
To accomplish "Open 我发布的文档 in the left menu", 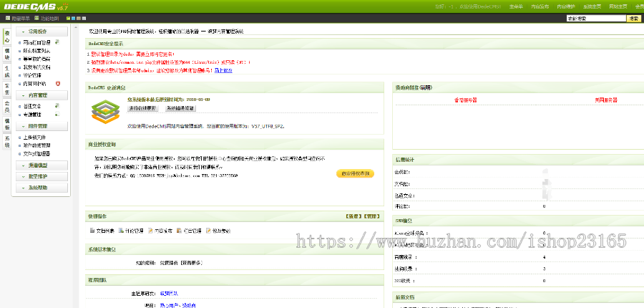I will pos(36,67).
